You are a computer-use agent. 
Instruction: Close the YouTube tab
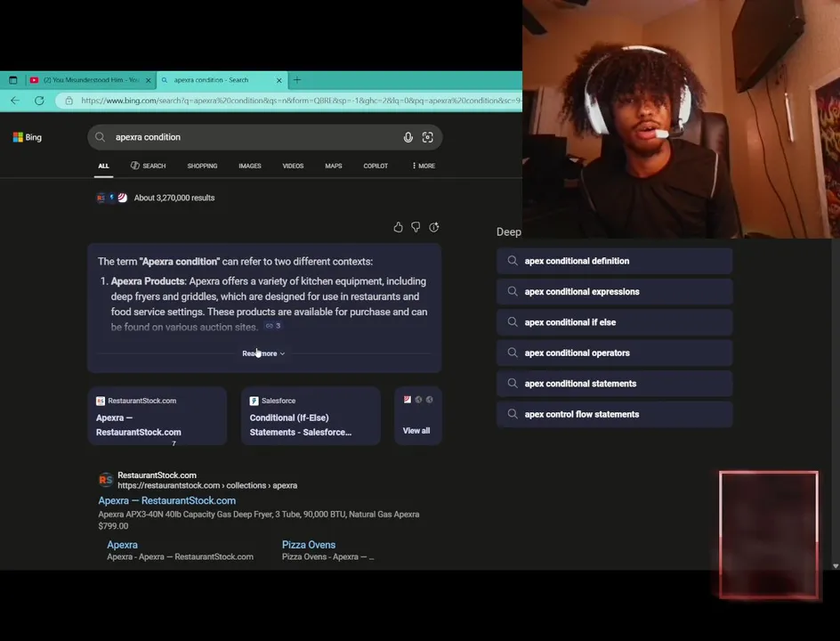tap(149, 80)
